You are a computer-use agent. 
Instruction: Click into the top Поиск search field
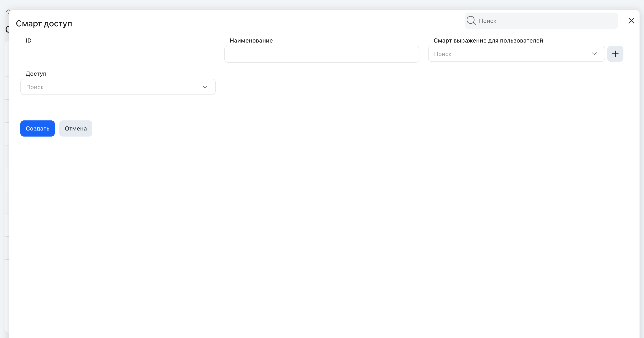541,21
